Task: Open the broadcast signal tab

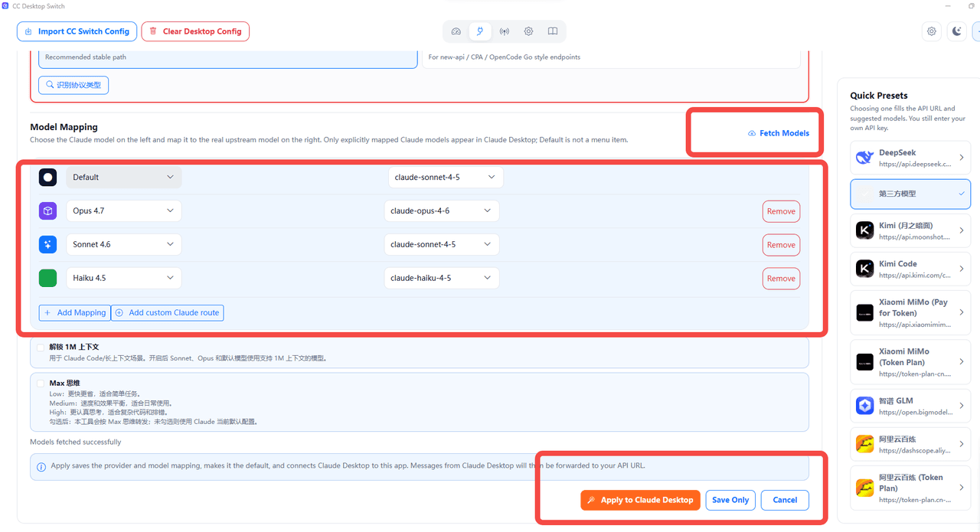Action: coord(504,31)
